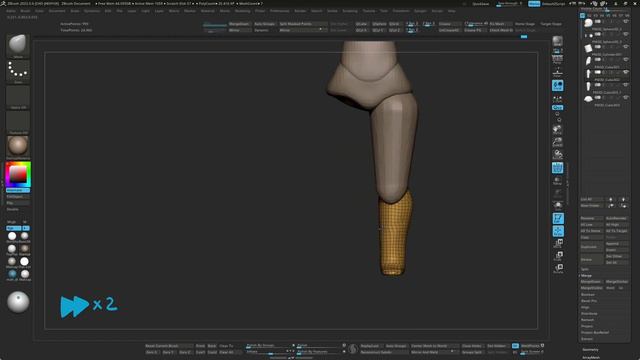Toggle the blue Menus button

534,4
